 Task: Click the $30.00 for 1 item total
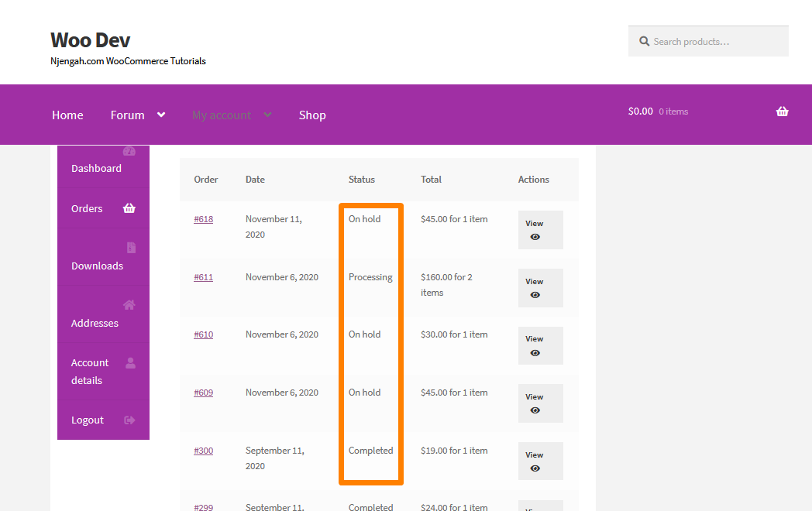454,334
